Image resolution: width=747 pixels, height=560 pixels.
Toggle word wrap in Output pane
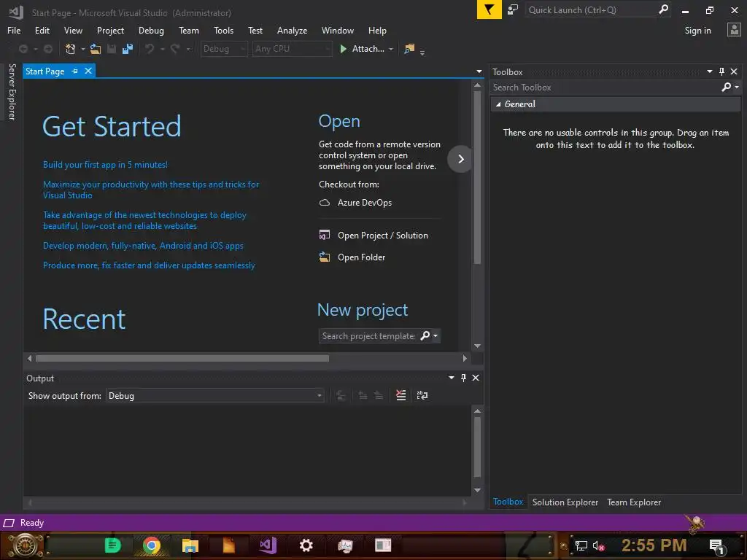422,395
